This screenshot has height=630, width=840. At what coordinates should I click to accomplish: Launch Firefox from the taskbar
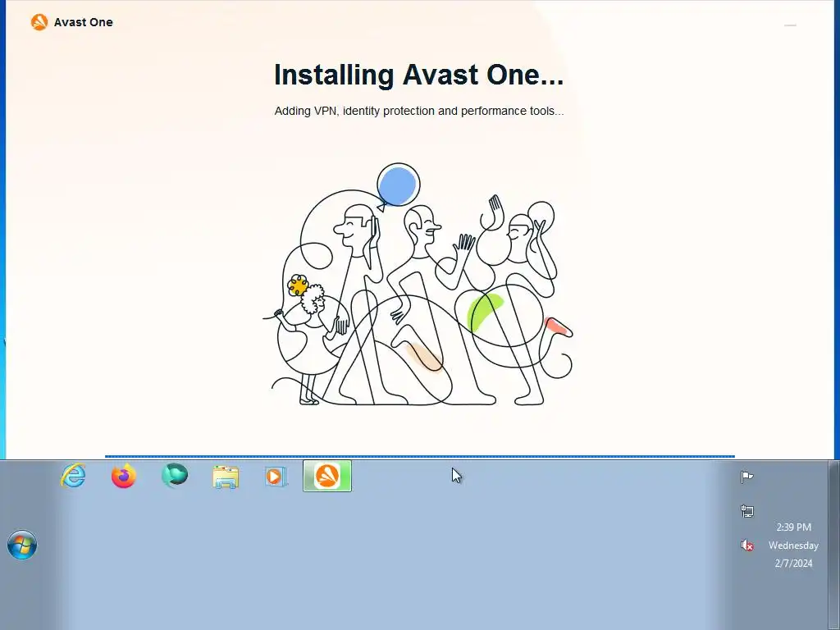[x=124, y=476]
